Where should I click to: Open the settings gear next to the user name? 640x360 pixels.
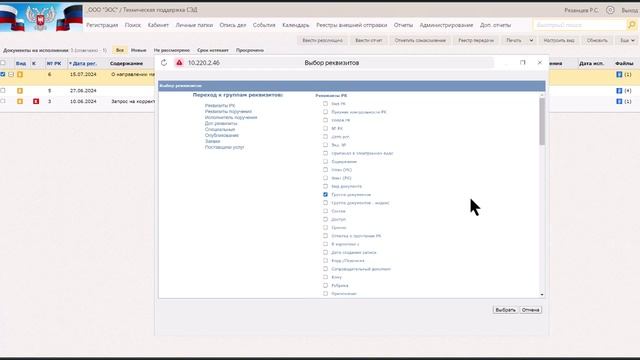[610, 10]
